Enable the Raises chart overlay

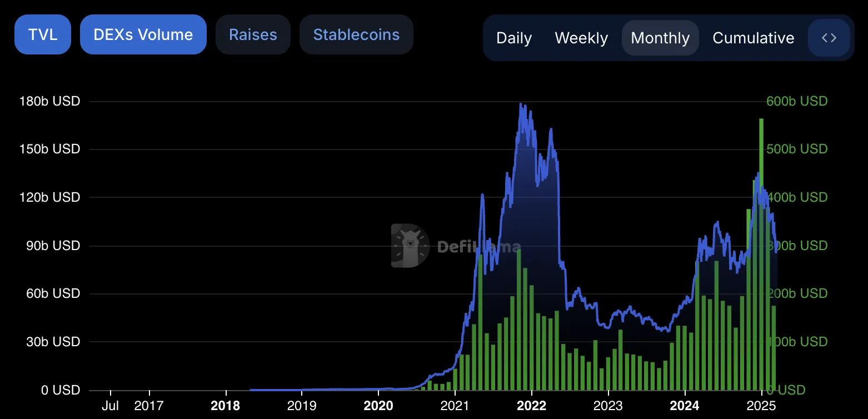click(x=253, y=34)
